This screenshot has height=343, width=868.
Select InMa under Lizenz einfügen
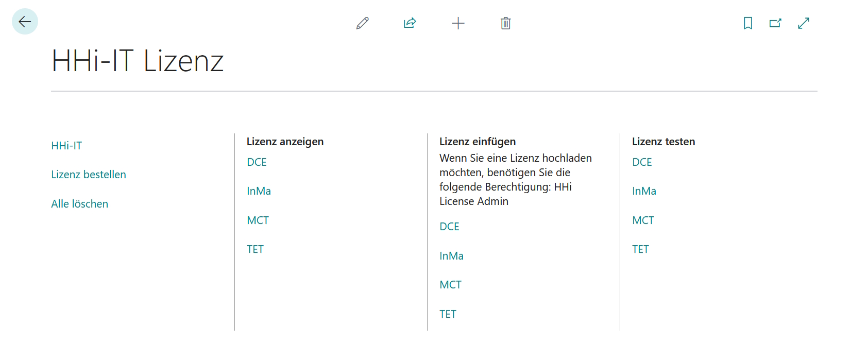point(451,255)
